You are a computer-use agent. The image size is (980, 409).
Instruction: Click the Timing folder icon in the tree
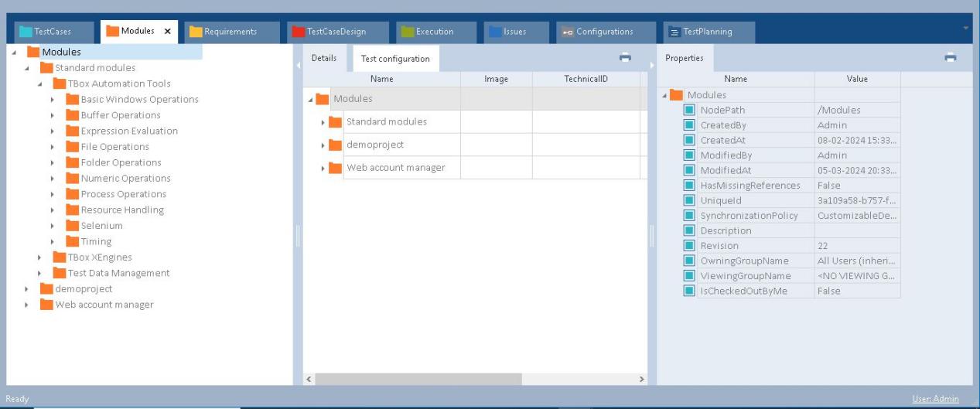(x=72, y=241)
